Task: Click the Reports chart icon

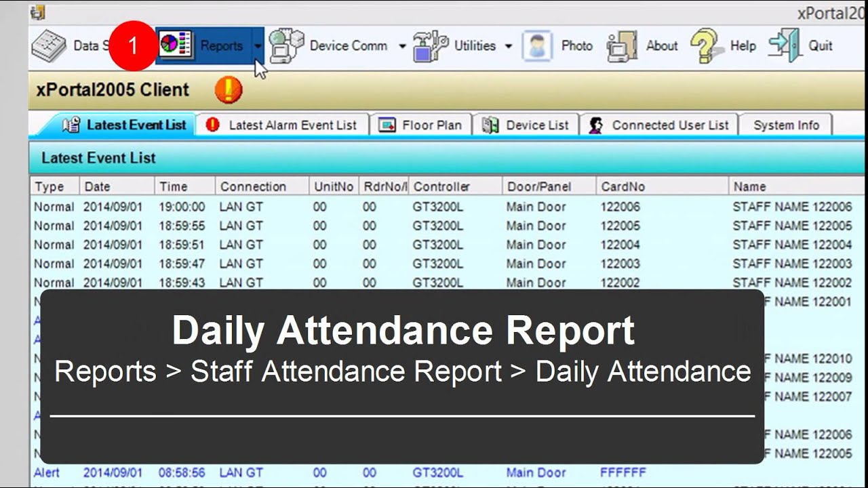Action: tap(176, 45)
